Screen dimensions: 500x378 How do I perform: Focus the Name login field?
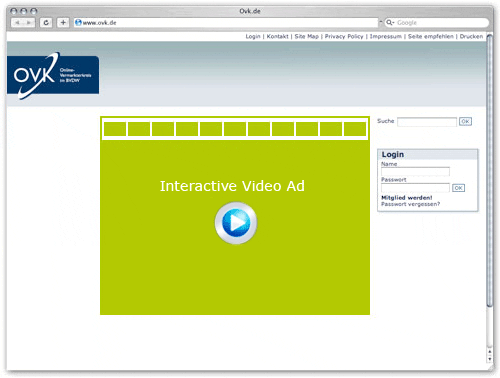point(415,171)
